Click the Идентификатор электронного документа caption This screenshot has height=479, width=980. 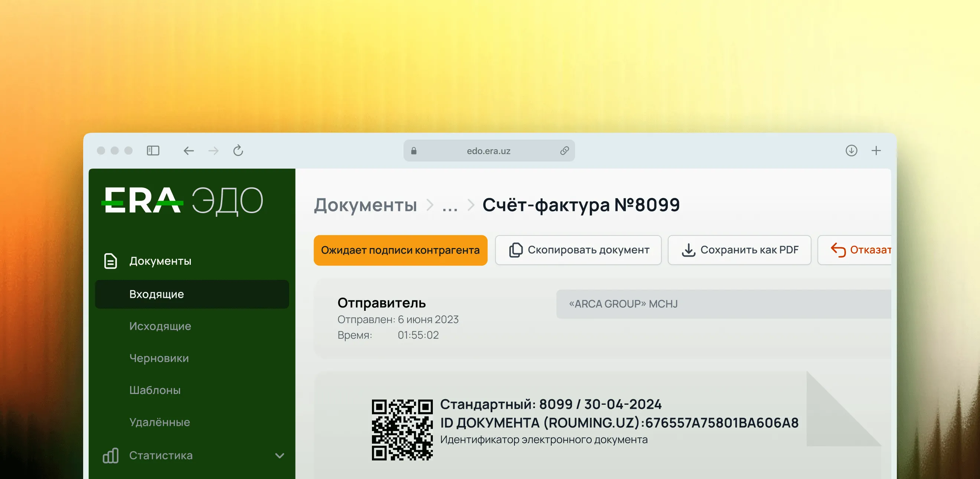(544, 440)
